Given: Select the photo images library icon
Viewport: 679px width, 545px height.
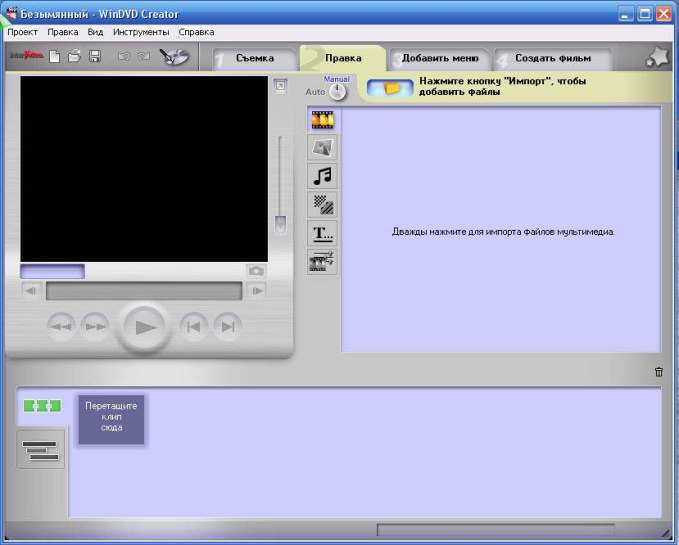Looking at the screenshot, I should 323,148.
